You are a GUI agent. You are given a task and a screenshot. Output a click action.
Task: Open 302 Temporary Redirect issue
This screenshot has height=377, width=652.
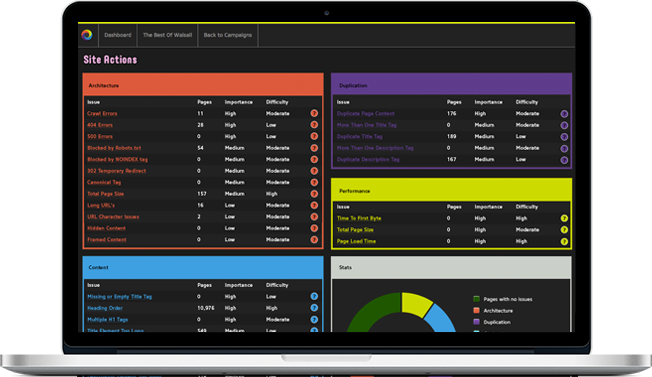[116, 171]
